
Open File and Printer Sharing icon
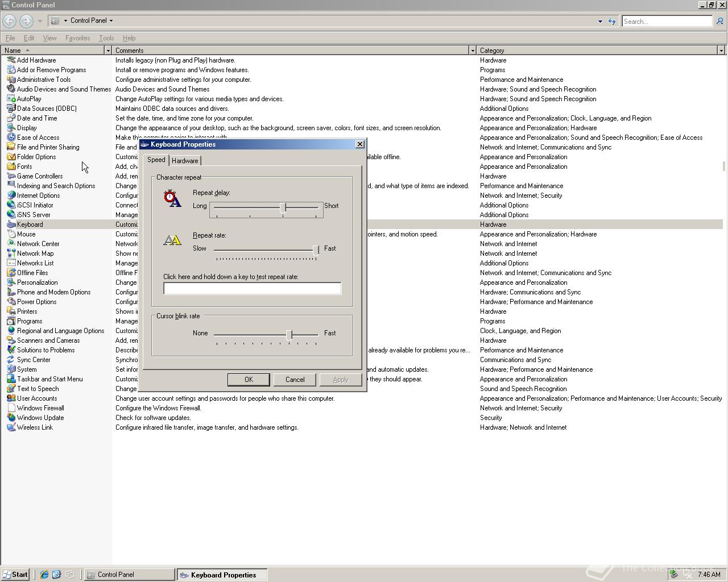(11, 147)
